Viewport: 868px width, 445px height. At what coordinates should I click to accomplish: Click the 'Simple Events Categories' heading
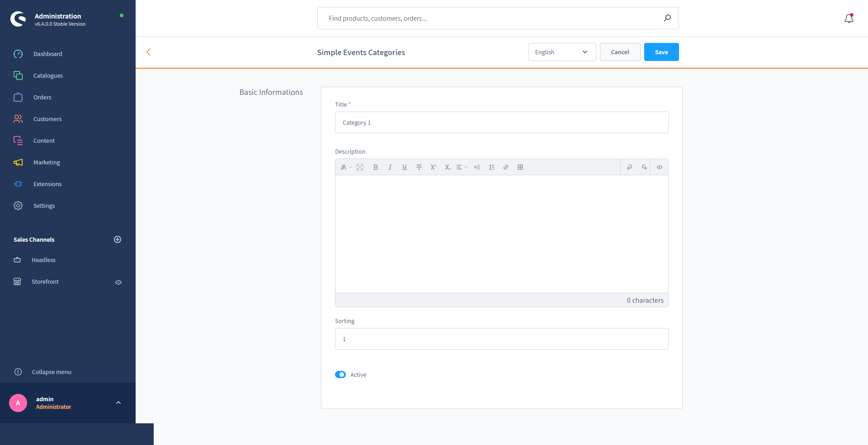pos(361,52)
